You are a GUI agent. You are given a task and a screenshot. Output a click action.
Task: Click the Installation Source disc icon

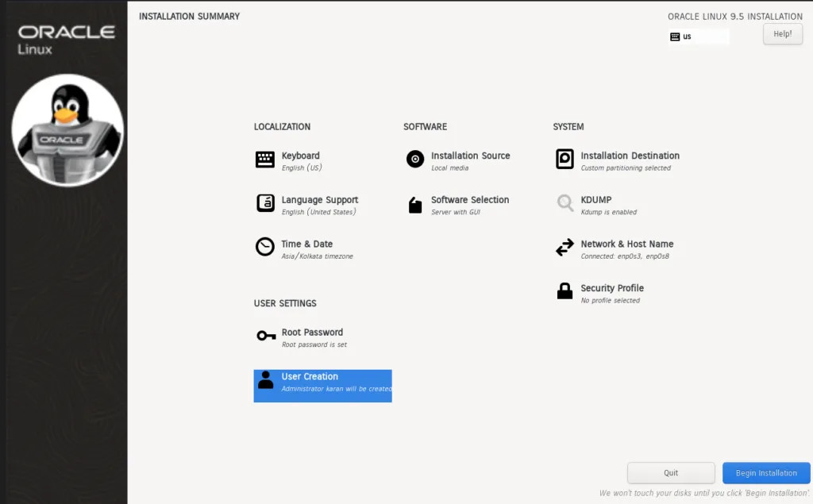coord(414,159)
